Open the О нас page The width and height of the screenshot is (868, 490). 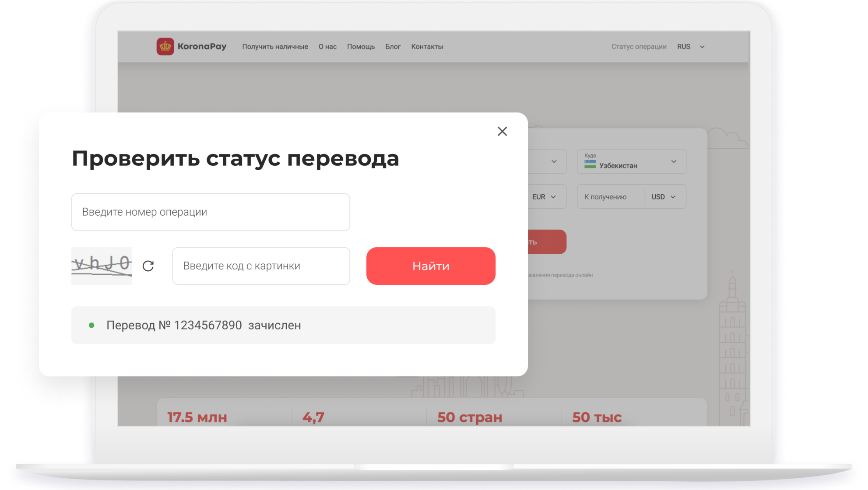click(x=327, y=47)
